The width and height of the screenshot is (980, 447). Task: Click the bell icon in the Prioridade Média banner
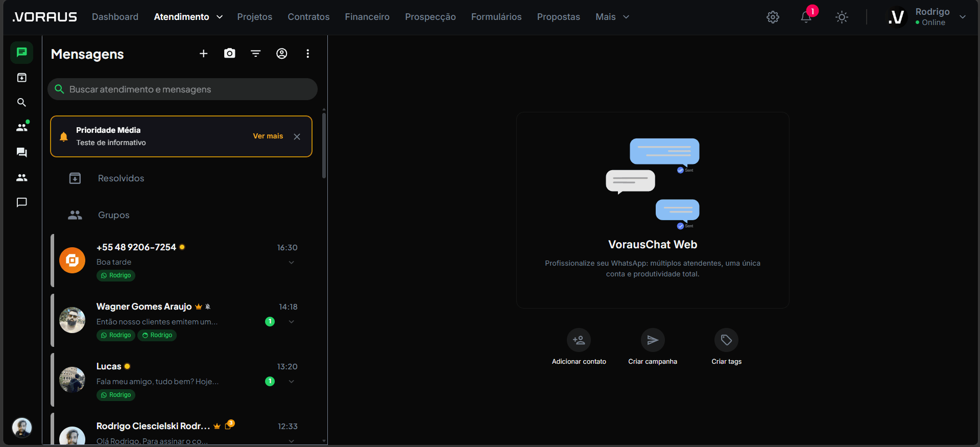pyautogui.click(x=64, y=136)
